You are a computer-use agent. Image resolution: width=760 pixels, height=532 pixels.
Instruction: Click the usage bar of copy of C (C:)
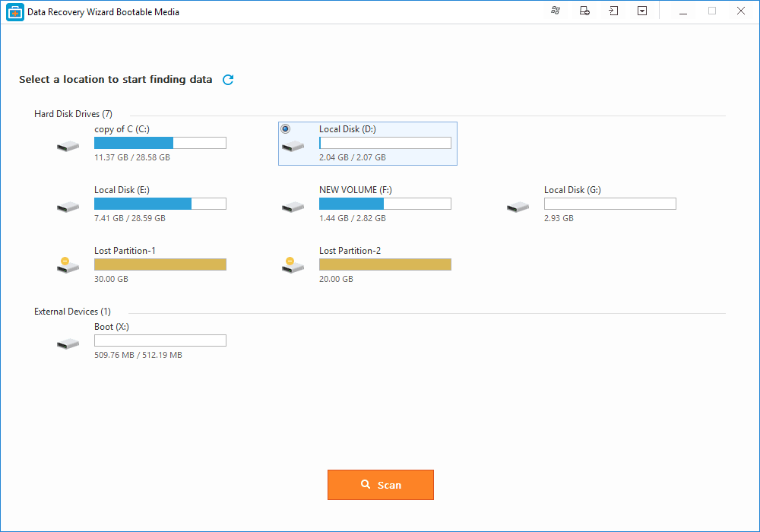click(160, 142)
